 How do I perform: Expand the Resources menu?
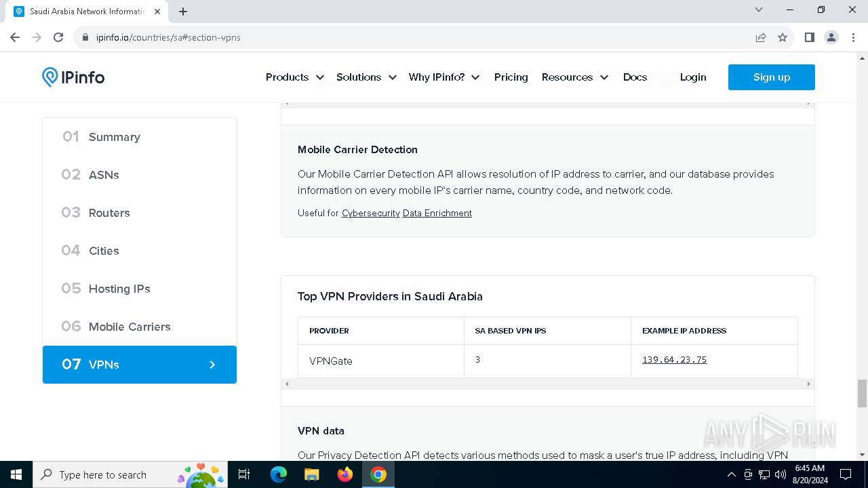click(x=574, y=77)
